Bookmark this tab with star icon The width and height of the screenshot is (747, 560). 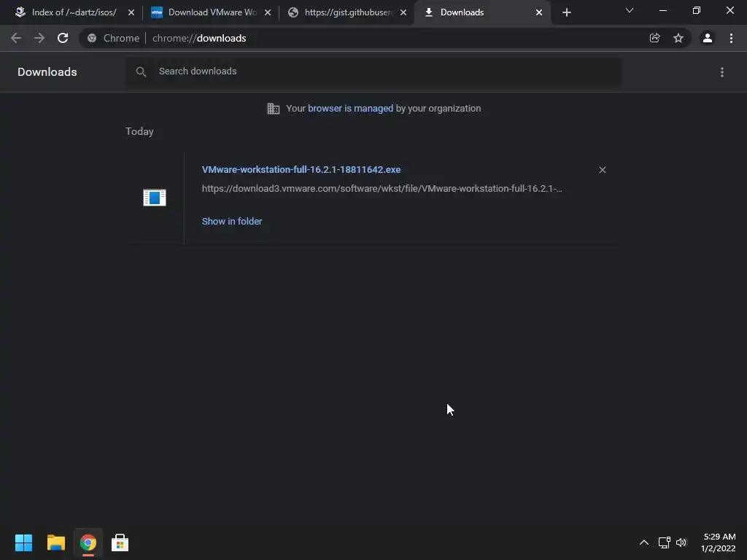pos(678,38)
